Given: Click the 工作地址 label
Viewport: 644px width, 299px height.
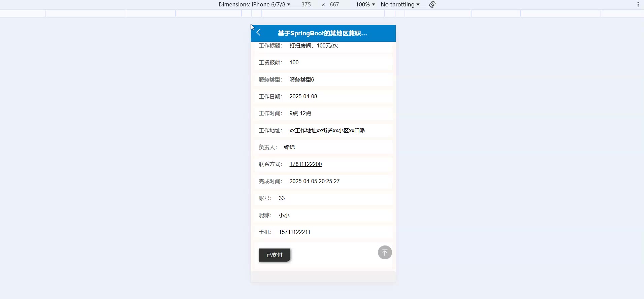Looking at the screenshot, I should (x=270, y=130).
